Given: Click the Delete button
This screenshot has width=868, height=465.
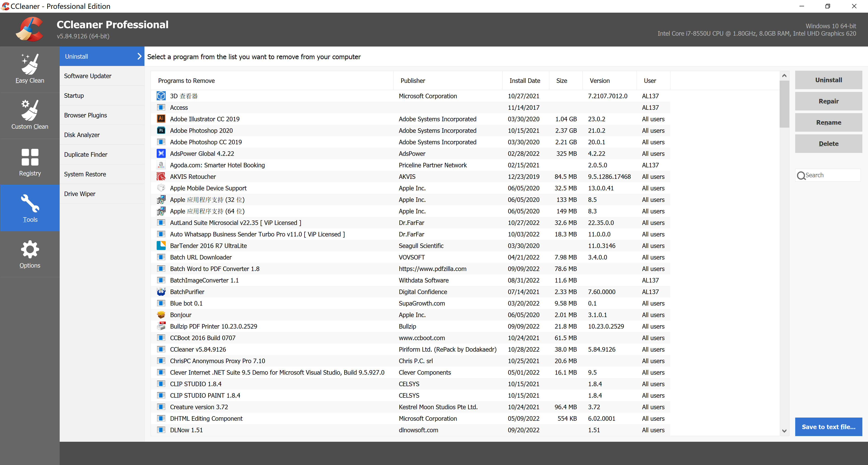Looking at the screenshot, I should click(829, 143).
